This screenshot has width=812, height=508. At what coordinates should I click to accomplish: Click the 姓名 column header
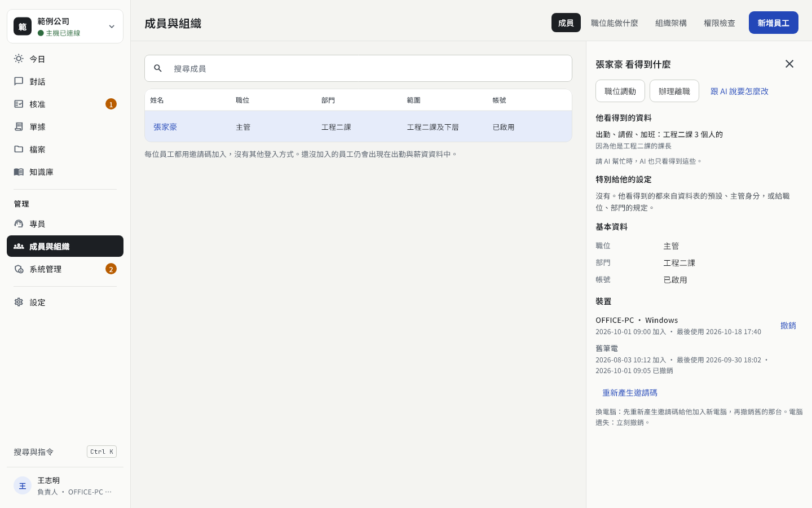pos(157,100)
